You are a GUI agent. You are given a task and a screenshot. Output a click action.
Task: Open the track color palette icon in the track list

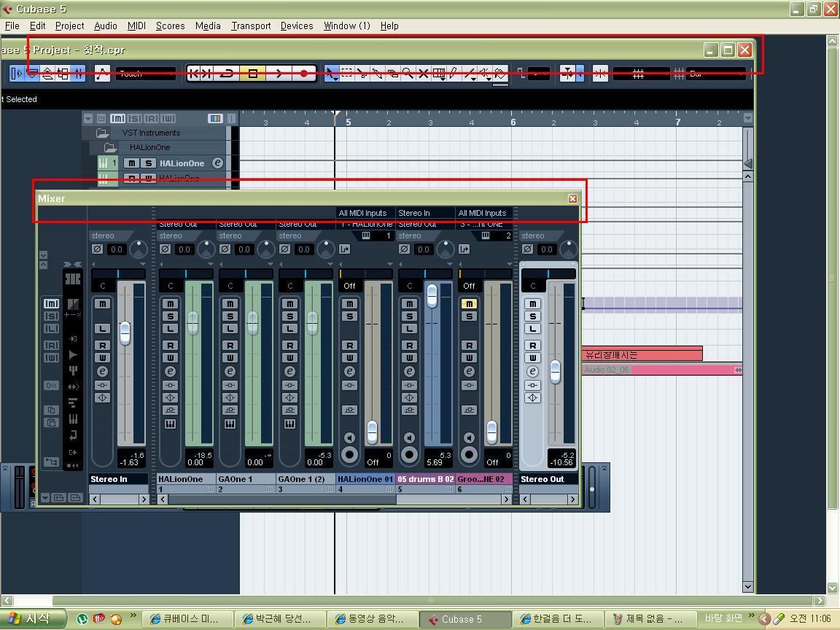click(x=215, y=118)
